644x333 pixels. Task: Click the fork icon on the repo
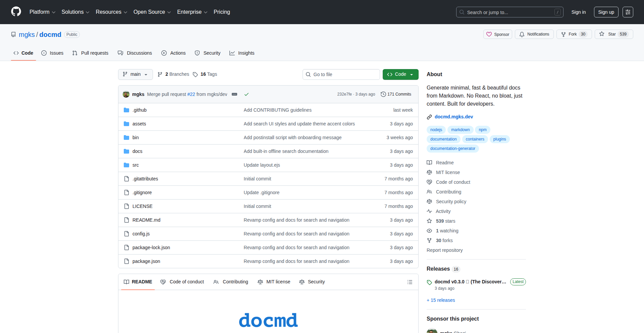tap(564, 34)
